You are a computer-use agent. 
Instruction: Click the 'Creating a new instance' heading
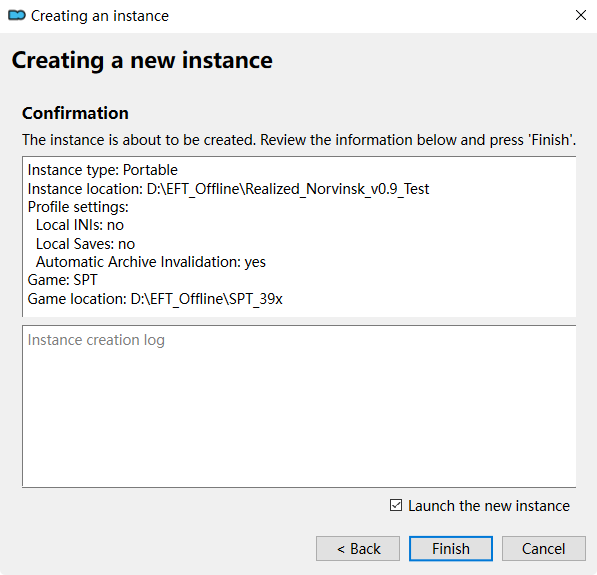[x=142, y=61]
